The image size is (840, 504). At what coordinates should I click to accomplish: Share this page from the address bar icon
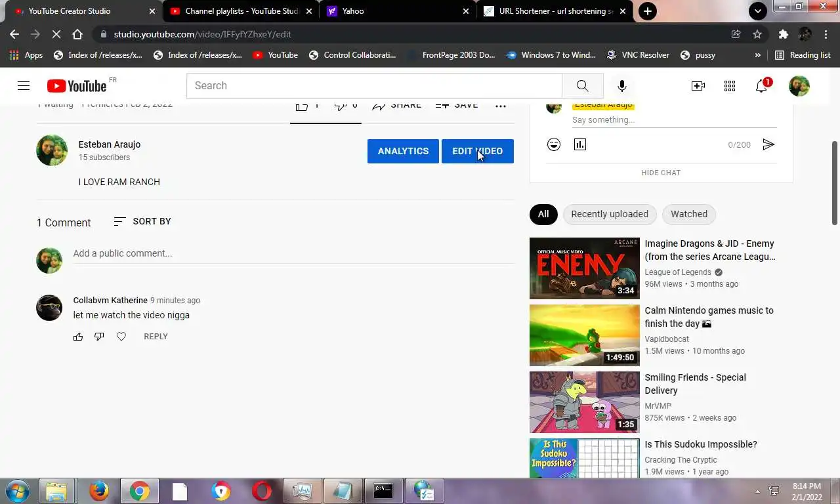(736, 34)
